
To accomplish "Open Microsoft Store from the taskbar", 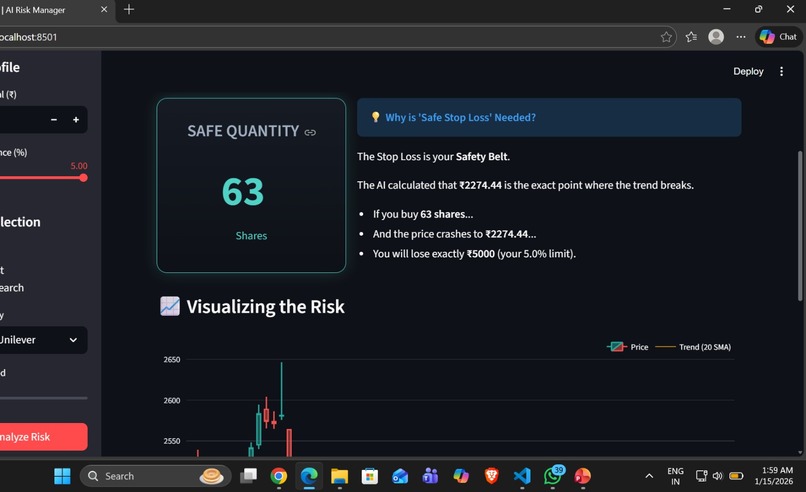I will (x=370, y=476).
